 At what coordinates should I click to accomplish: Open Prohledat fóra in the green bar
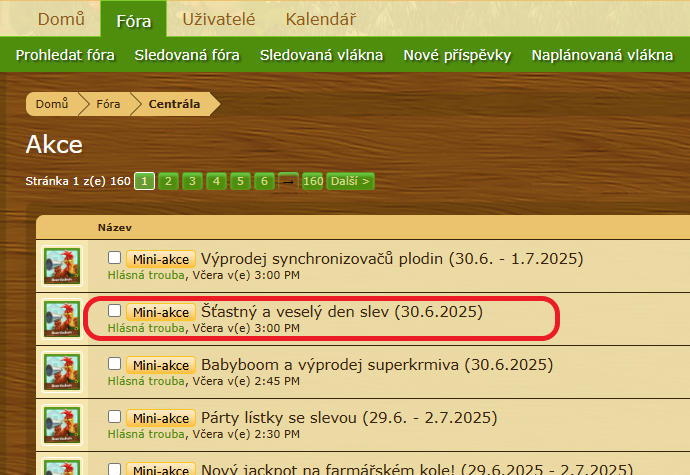click(66, 55)
